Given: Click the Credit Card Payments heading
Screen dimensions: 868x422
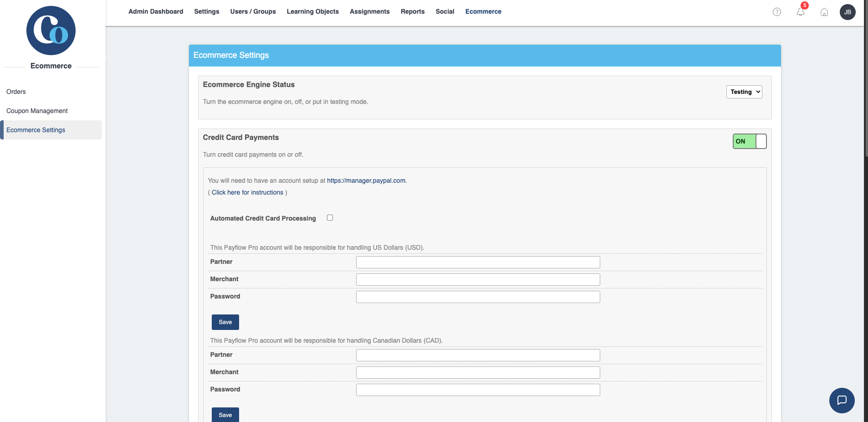Looking at the screenshot, I should 241,137.
